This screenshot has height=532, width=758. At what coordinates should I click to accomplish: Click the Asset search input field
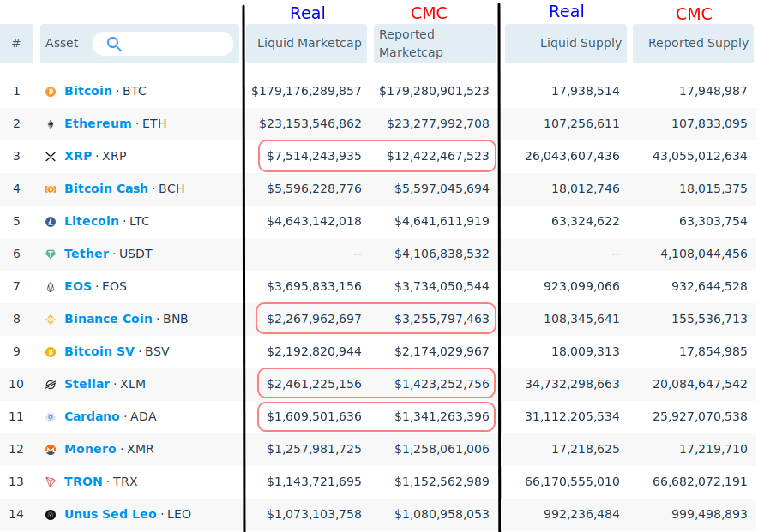(163, 42)
